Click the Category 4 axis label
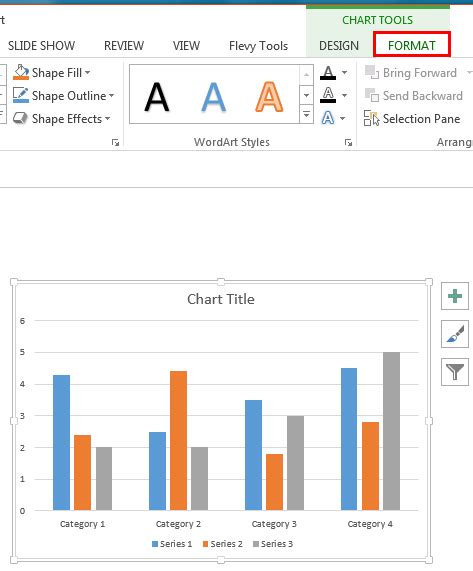 pos(370,524)
